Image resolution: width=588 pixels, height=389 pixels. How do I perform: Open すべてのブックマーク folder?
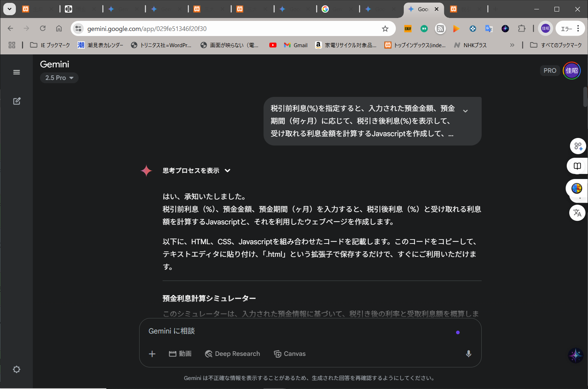point(556,45)
